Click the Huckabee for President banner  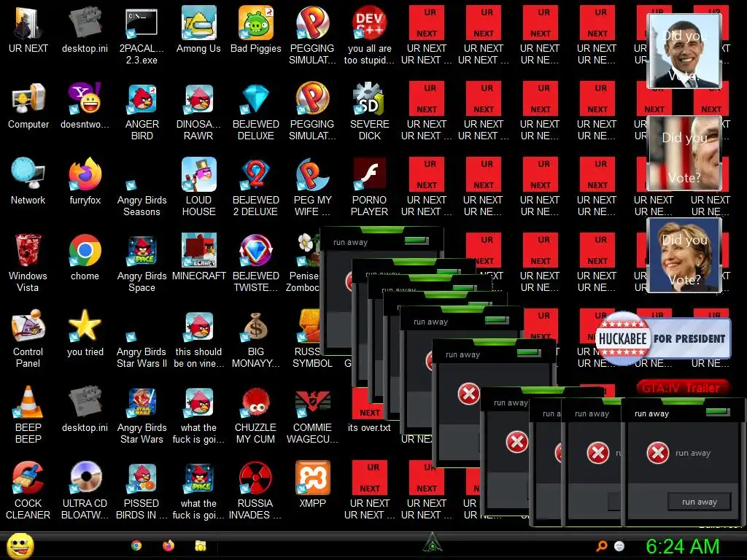663,338
